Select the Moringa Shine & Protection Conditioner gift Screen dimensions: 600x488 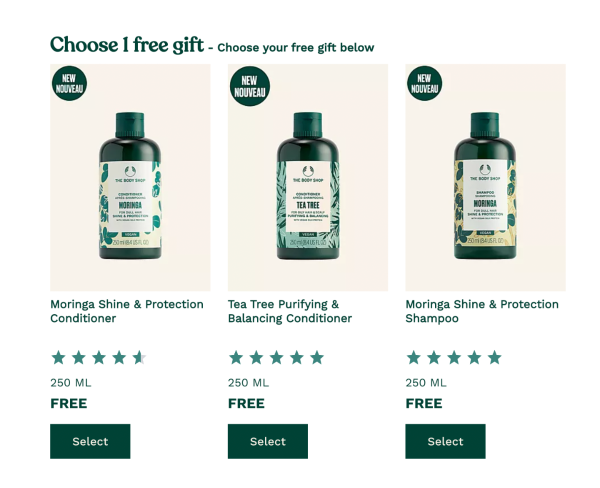(90, 441)
